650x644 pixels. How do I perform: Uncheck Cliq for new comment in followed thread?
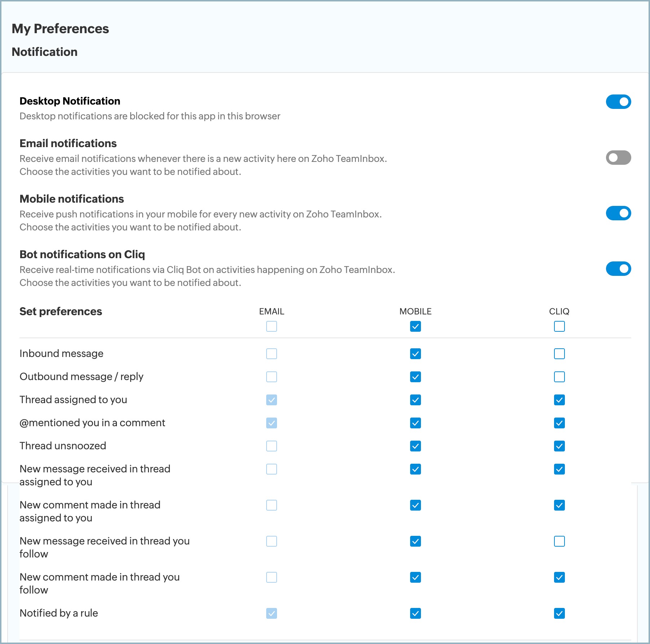559,577
